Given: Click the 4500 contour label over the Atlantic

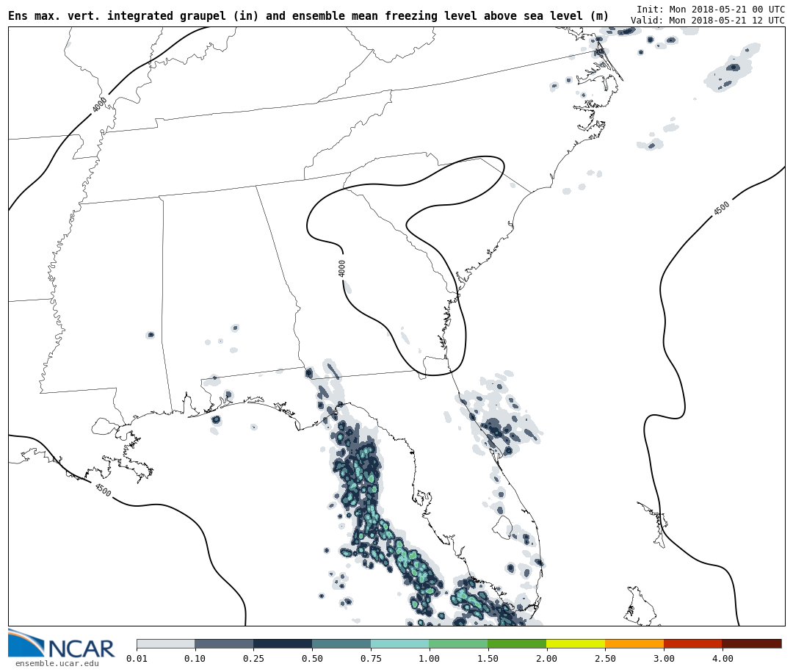Looking at the screenshot, I should click(721, 209).
